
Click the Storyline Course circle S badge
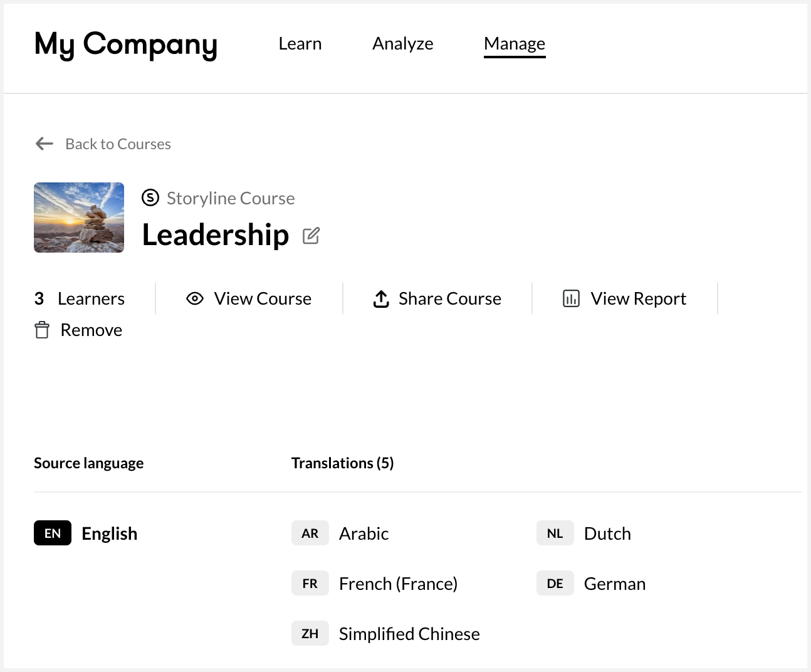point(150,197)
